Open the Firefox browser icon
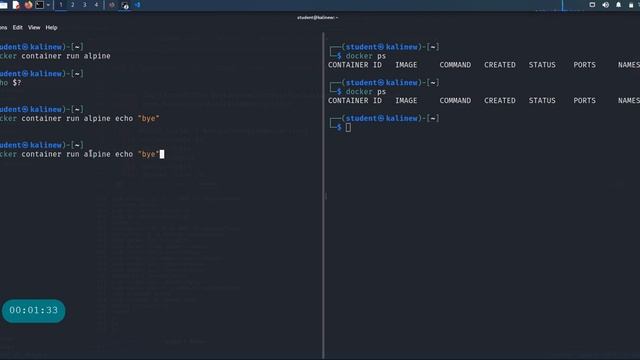The image size is (640, 360). (28, 5)
